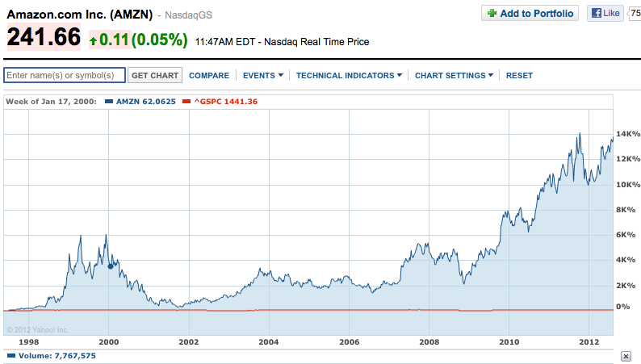Click the 0% y-axis label
This screenshot has height=364, width=641.
pyautogui.click(x=623, y=307)
